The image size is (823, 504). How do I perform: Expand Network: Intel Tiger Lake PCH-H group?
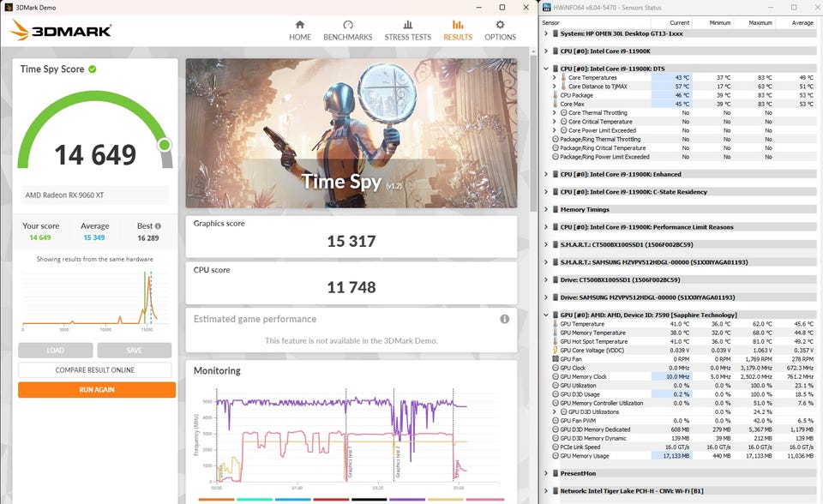[546, 491]
